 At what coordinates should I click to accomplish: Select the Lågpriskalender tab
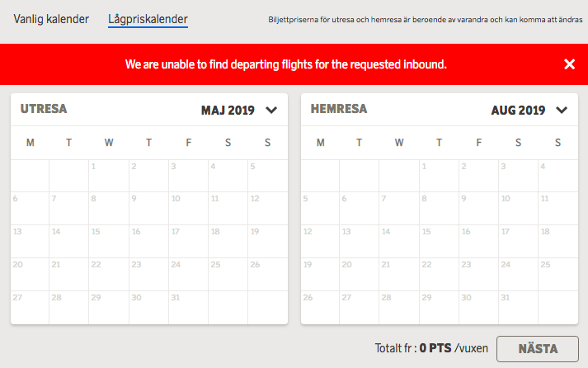coord(148,19)
